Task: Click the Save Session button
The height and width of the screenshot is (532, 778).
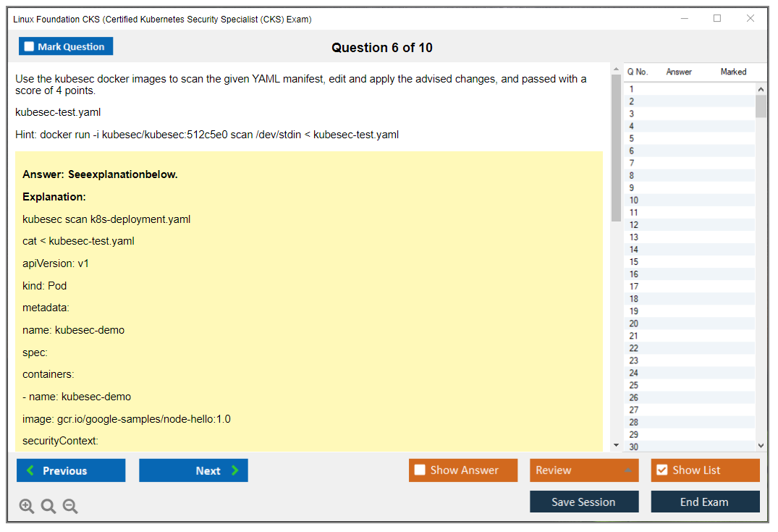Action: click(583, 502)
